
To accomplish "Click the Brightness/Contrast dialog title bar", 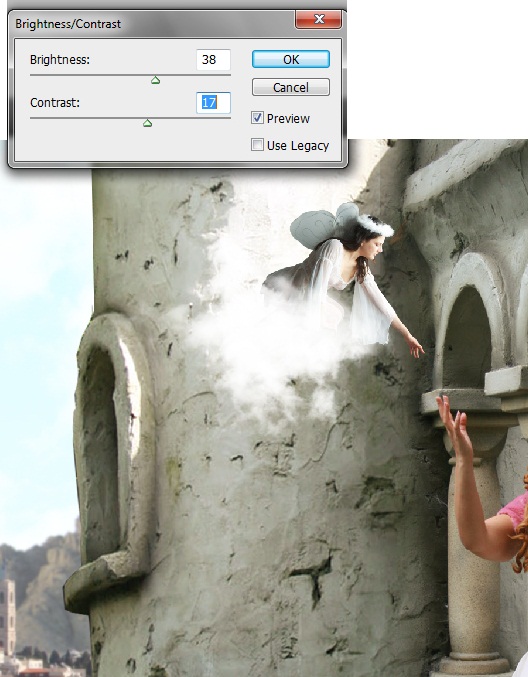I will [x=151, y=23].
